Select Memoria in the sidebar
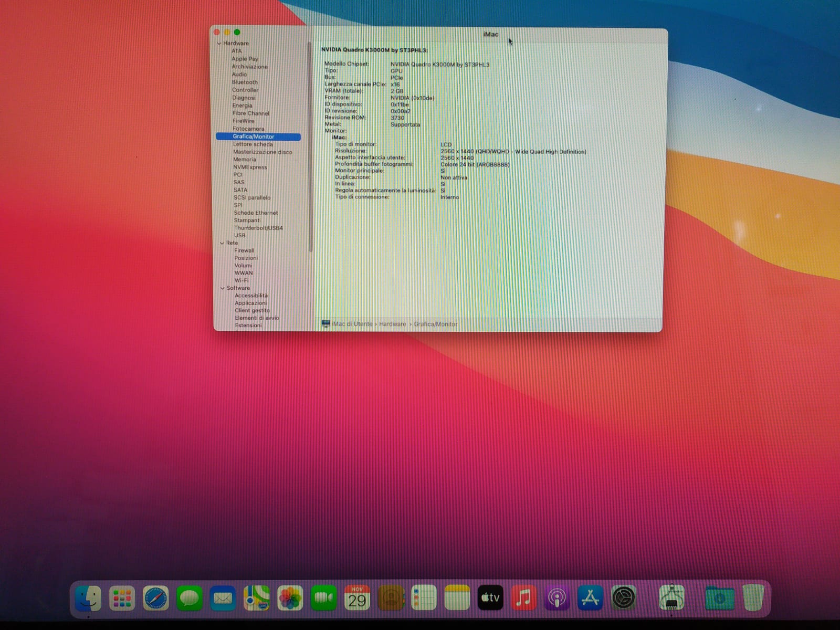The image size is (840, 630). pos(245,160)
